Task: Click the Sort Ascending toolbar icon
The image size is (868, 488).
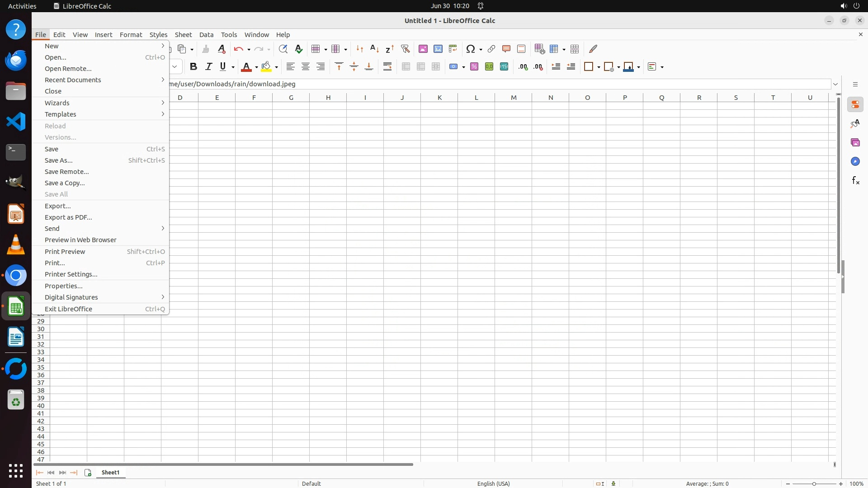Action: coord(374,49)
